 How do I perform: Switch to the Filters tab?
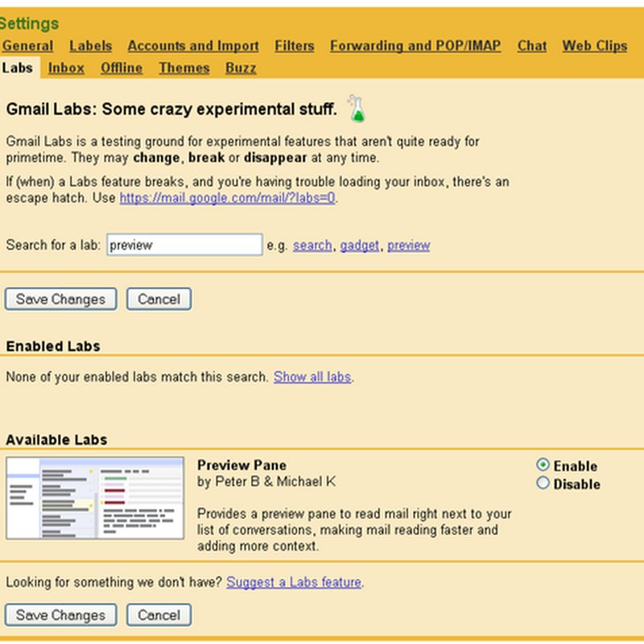coord(295,46)
